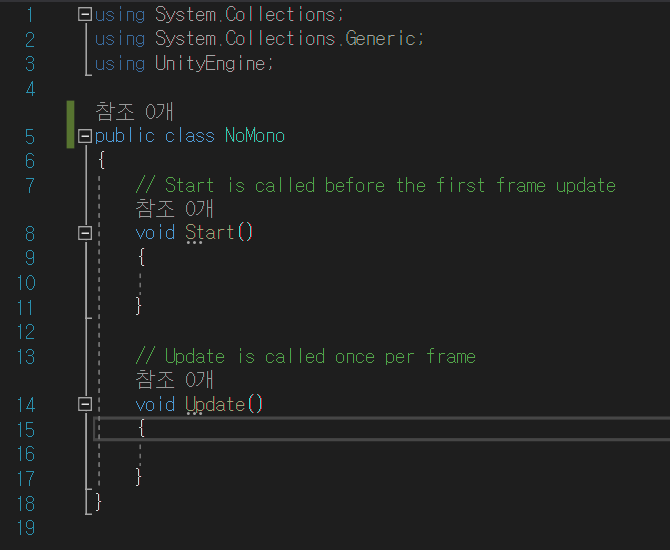The image size is (670, 550).
Task: Place cursor at opening brace on line 6
Action: [x=101, y=160]
